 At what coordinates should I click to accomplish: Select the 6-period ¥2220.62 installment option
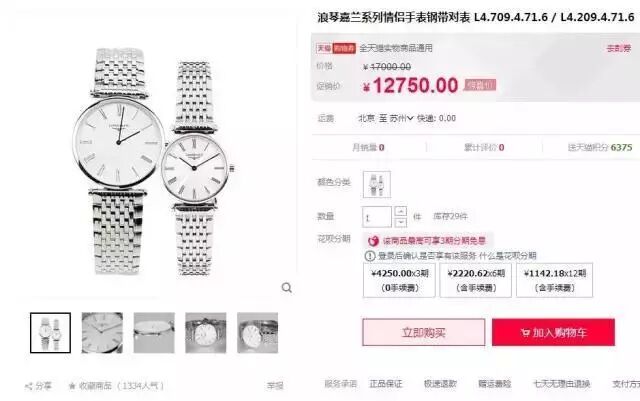tap(476, 280)
